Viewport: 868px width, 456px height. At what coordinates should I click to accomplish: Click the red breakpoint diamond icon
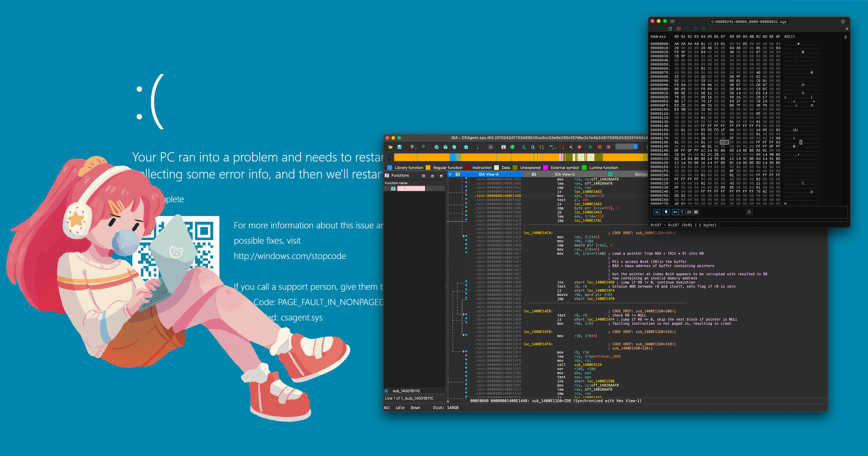click(579, 147)
